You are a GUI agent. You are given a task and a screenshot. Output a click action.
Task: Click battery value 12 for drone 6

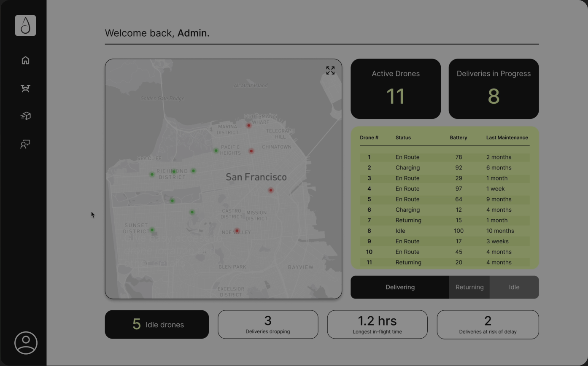point(459,210)
